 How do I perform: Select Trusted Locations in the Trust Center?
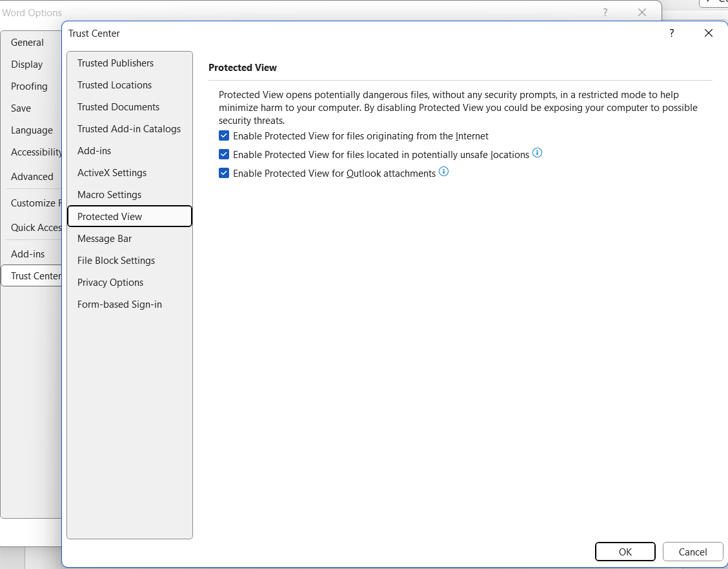coord(114,85)
